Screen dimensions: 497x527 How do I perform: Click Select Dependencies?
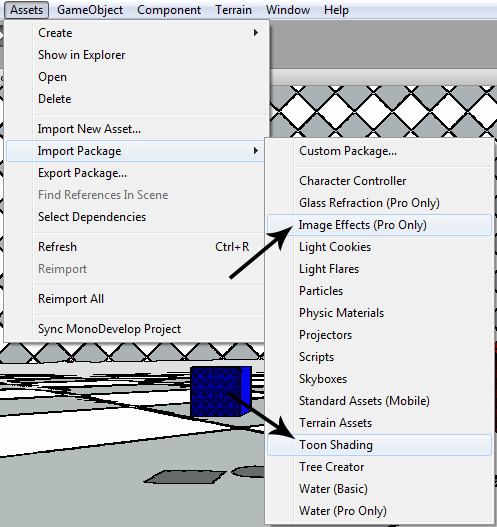pyautogui.click(x=135, y=217)
